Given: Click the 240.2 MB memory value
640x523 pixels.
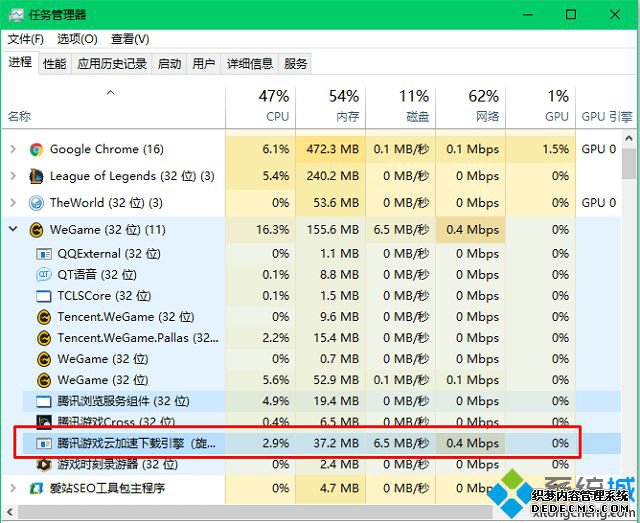Looking at the screenshot, I should pyautogui.click(x=333, y=176).
